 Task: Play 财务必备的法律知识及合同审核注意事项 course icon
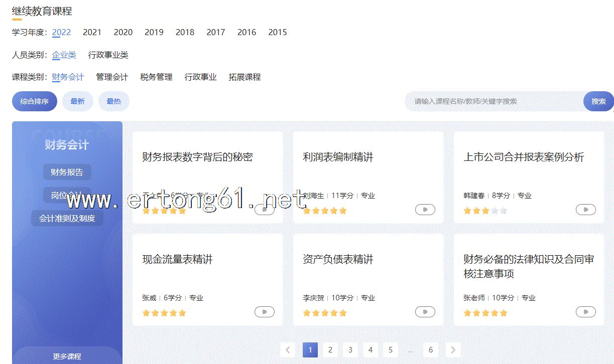585,312
